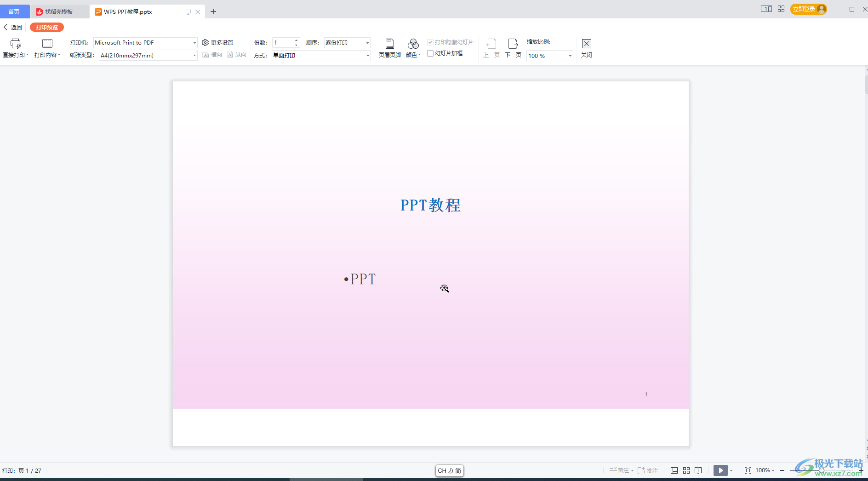Expand the Direct Print dropdown arrow
Screen dimensions: 868x481
tap(28, 55)
